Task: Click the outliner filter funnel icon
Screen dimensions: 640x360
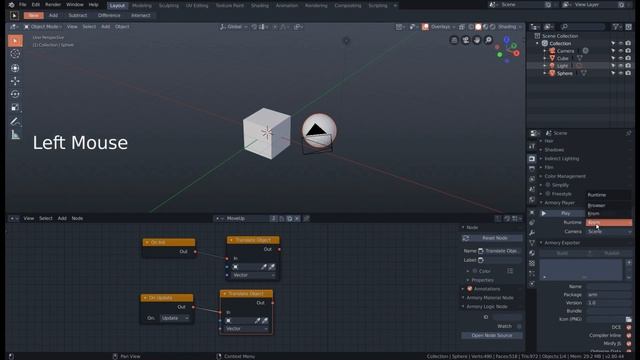Action: (x=616, y=27)
